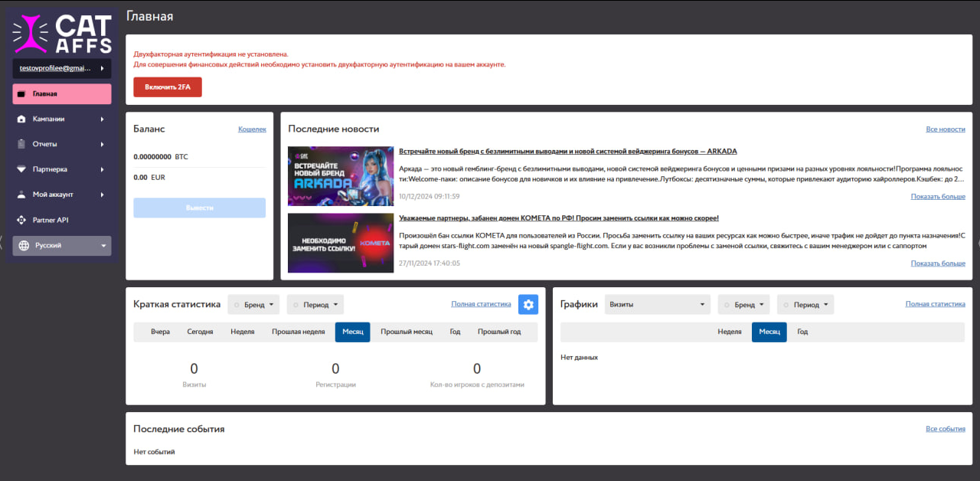Screen dimensions: 980x481
Task: Open the Период dropdown in Краткая статистика
Action: pos(315,305)
